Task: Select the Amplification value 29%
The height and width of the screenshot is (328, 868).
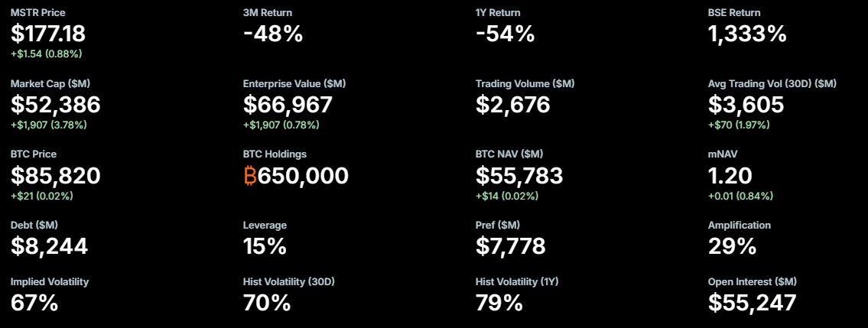Action: (732, 246)
